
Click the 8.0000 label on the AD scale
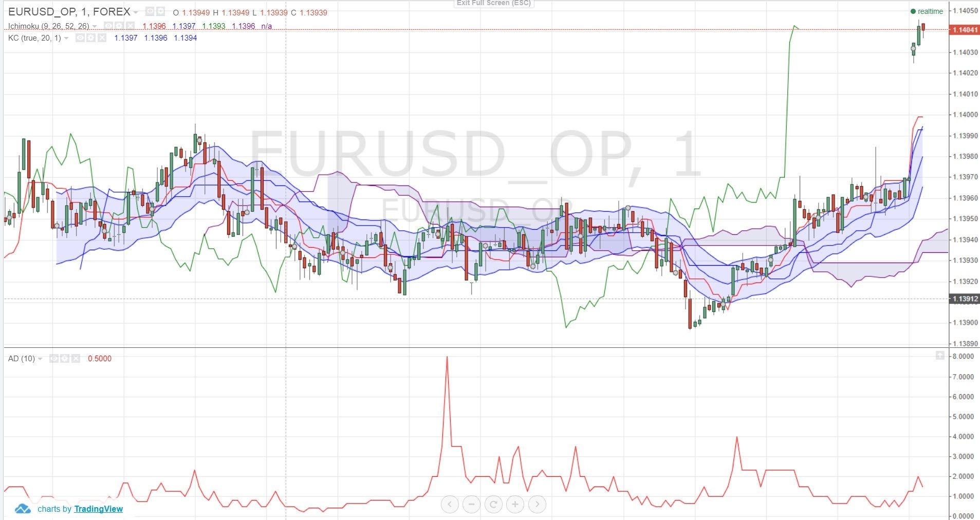click(963, 356)
